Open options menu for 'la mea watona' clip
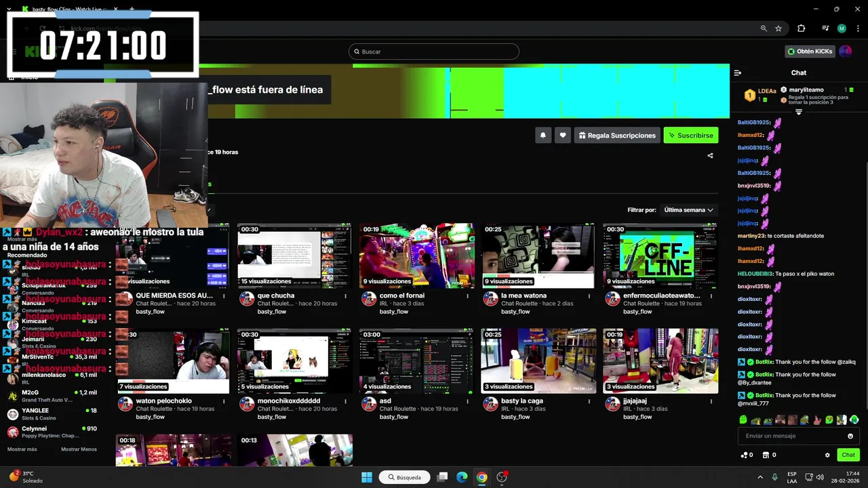 click(x=589, y=296)
